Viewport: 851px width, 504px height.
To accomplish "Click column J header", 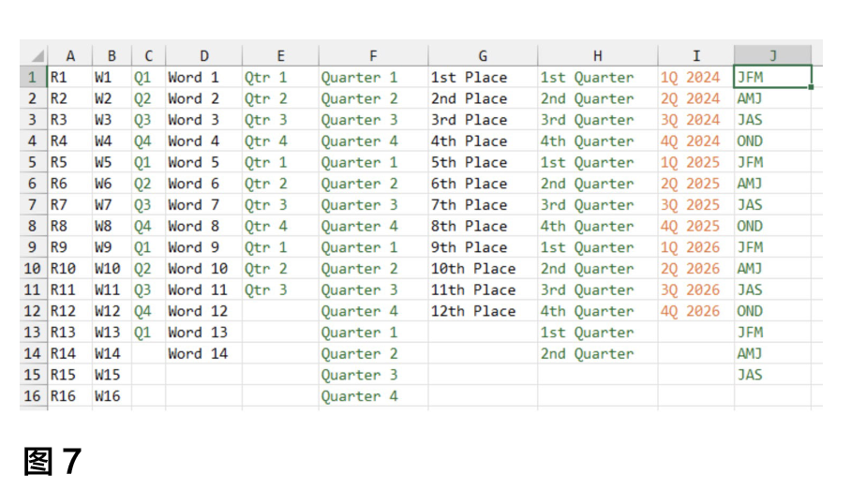I will (x=772, y=56).
